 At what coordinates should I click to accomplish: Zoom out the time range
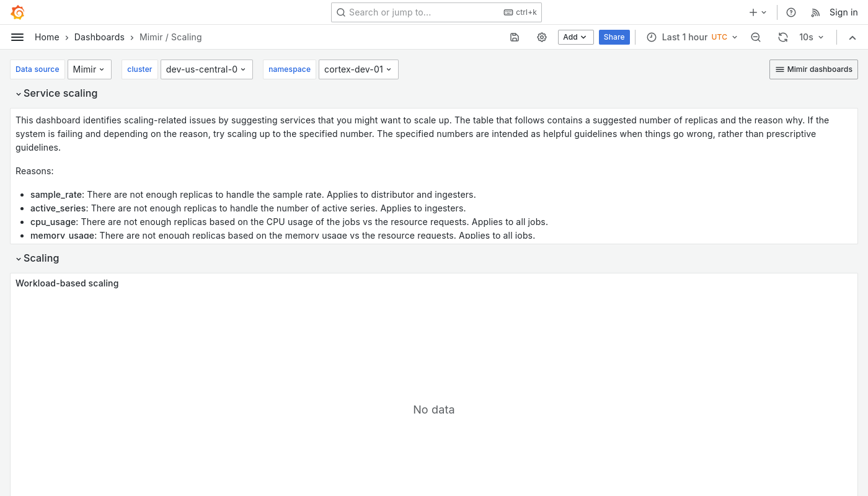click(x=756, y=37)
